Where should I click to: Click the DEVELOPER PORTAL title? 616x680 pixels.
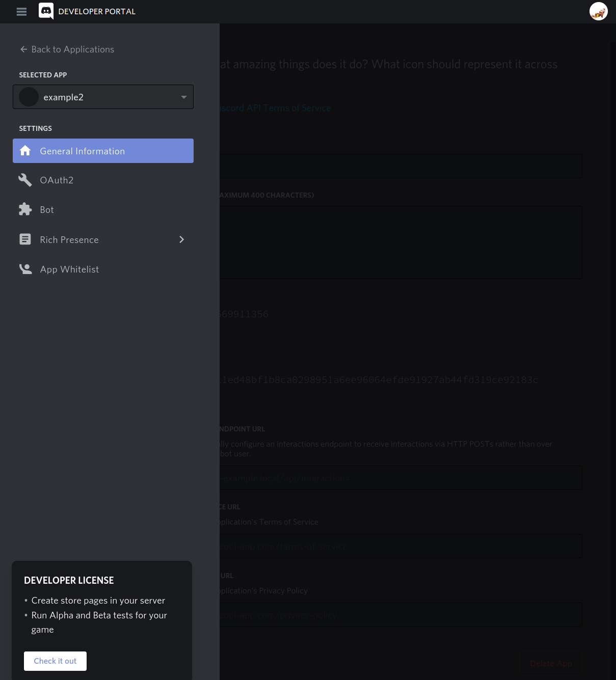[x=97, y=11]
